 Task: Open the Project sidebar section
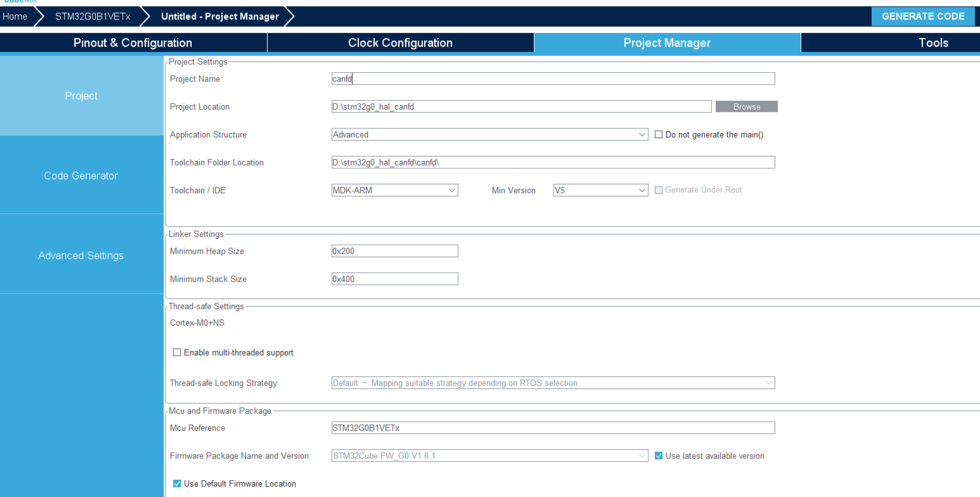[x=81, y=96]
